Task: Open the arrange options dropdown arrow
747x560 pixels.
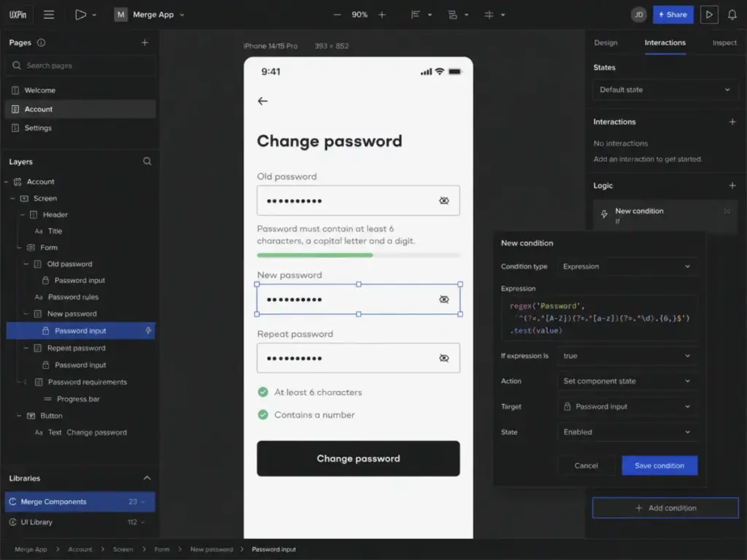Action: click(x=466, y=15)
